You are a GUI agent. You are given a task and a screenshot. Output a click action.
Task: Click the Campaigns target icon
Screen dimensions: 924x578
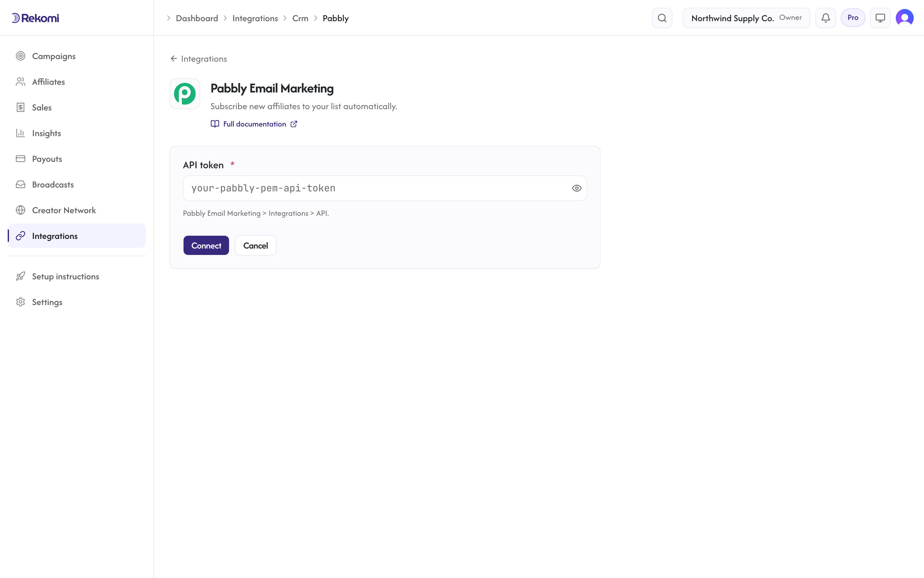[x=21, y=56]
